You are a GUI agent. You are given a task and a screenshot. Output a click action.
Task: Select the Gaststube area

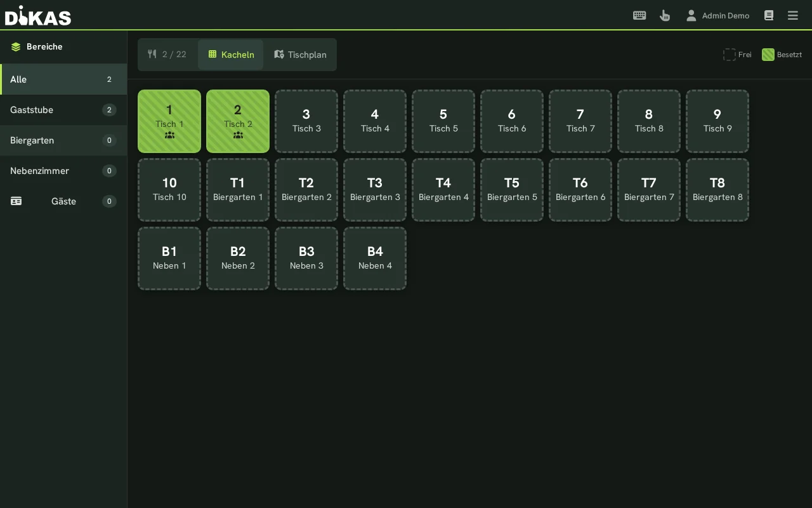click(63, 110)
